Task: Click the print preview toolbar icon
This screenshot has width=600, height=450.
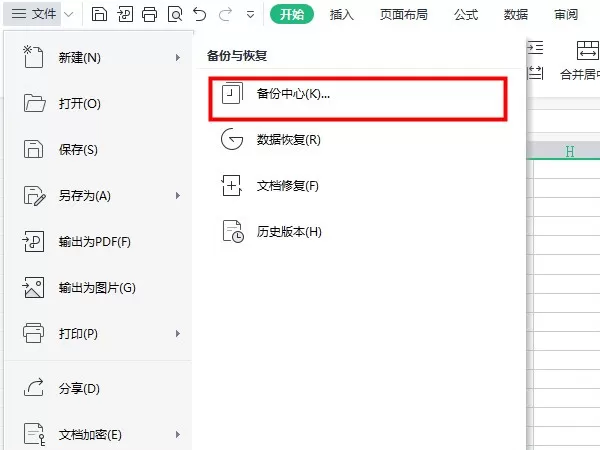Action: (x=175, y=15)
